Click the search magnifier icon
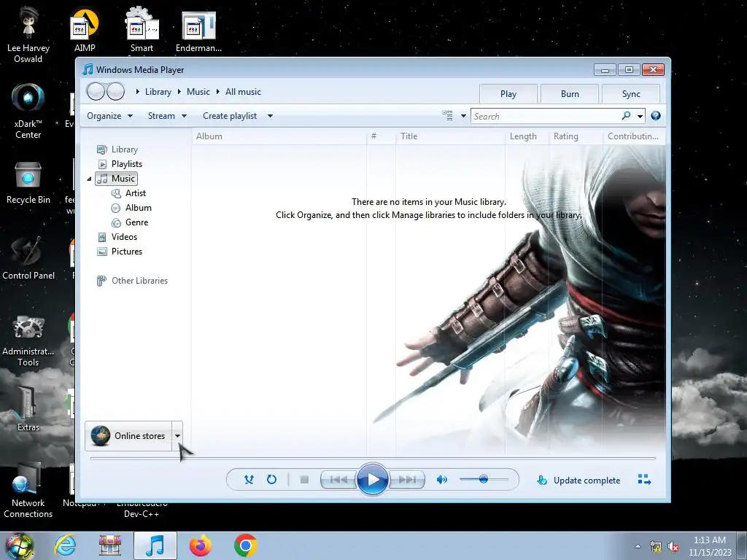This screenshot has height=560, width=747. pos(626,116)
